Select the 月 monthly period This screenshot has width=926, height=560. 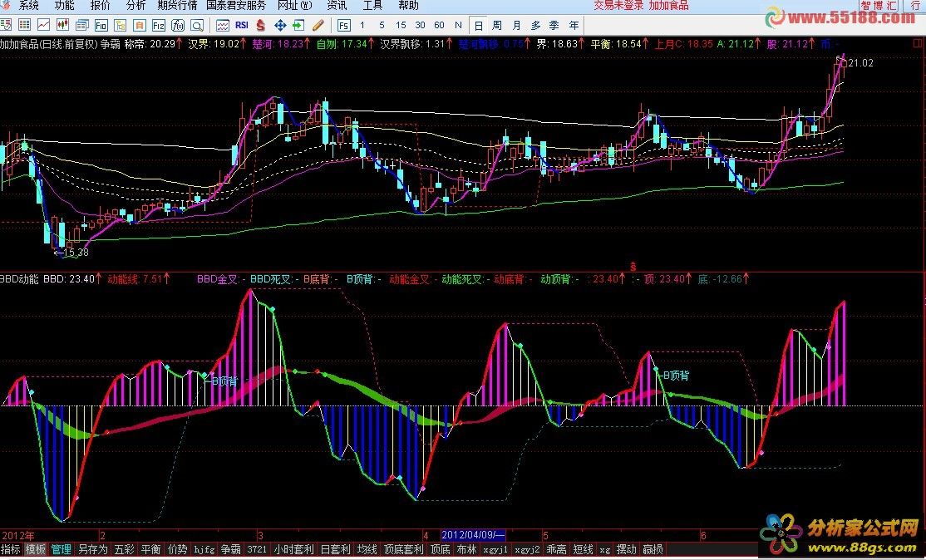(516, 26)
